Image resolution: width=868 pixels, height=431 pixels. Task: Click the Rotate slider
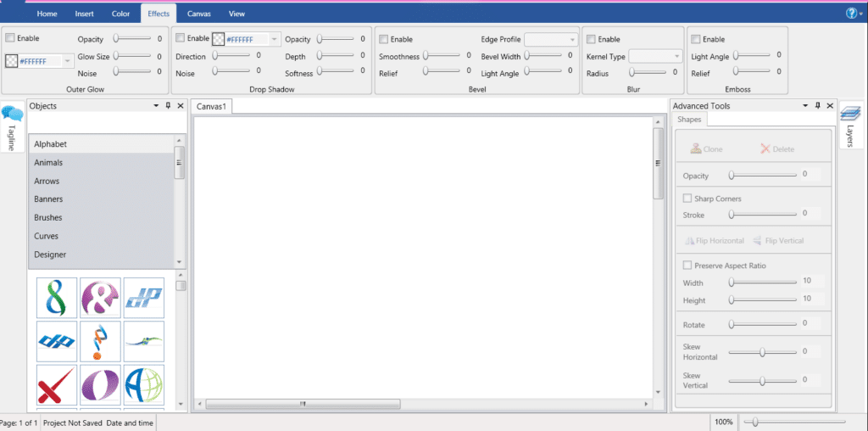763,323
